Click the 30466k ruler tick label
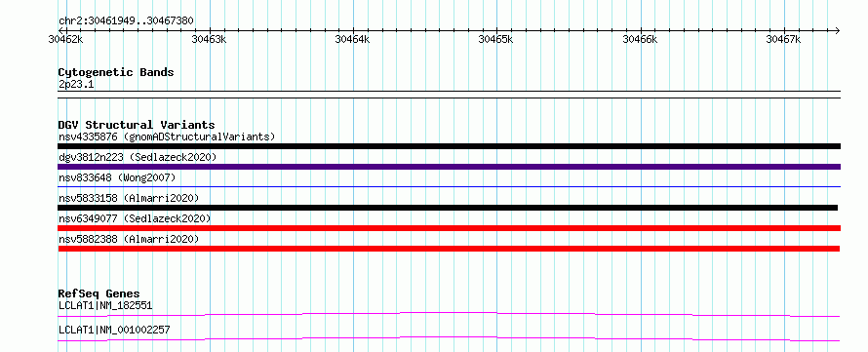Image resolution: width=868 pixels, height=352 pixels. click(x=640, y=39)
